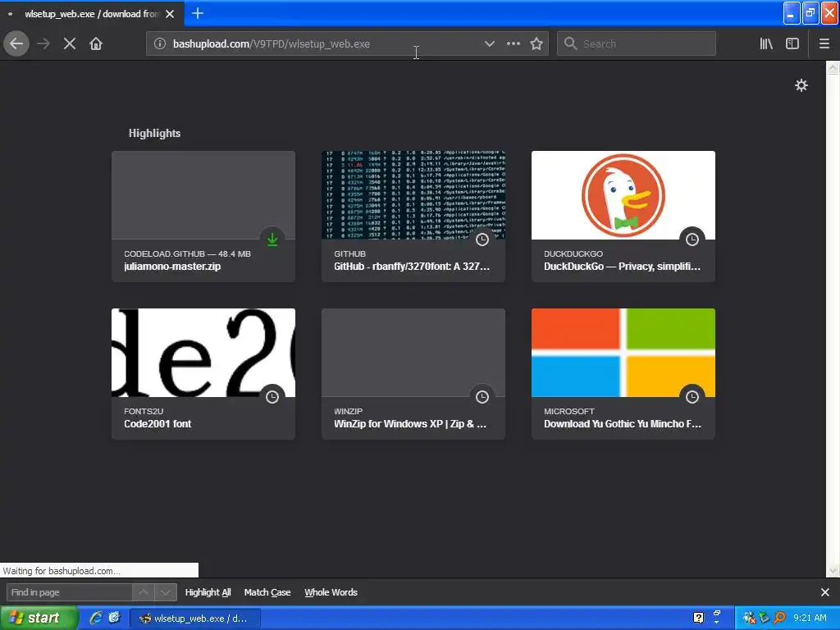
Task: Click the Microsoft logo thumbnail
Action: pos(623,353)
